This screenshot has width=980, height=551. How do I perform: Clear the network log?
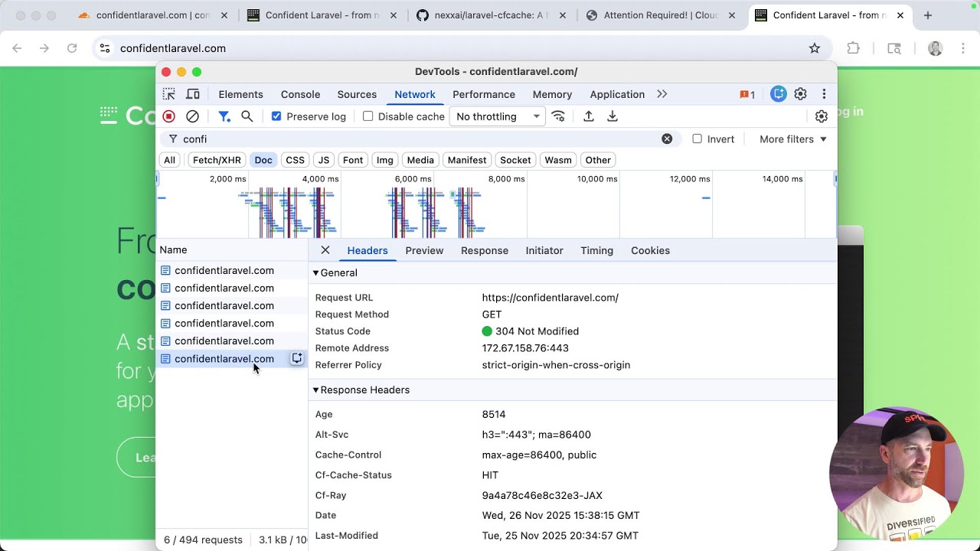point(192,116)
